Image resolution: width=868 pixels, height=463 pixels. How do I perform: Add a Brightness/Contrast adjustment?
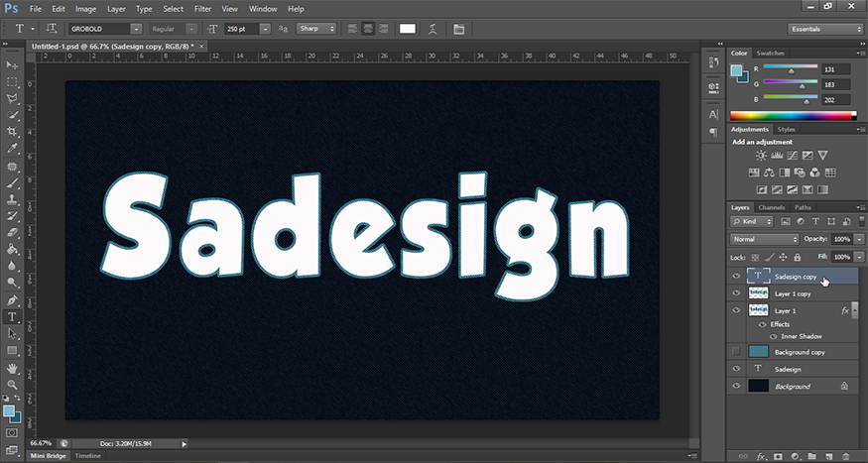(x=762, y=156)
